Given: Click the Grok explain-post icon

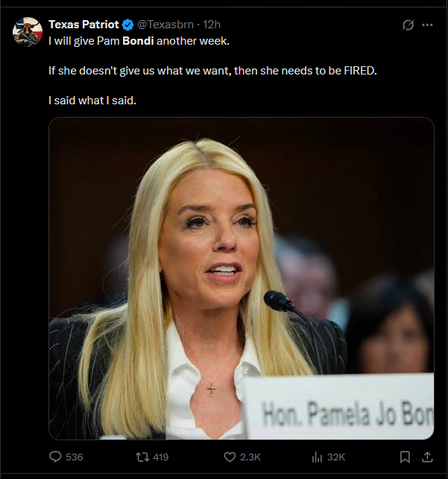Looking at the screenshot, I should coord(408,25).
